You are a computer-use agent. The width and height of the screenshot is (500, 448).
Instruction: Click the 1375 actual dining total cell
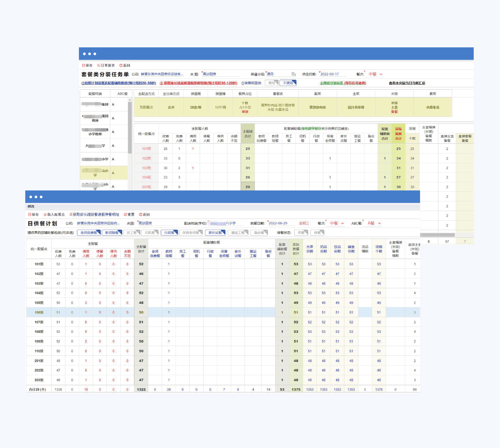click(x=296, y=390)
